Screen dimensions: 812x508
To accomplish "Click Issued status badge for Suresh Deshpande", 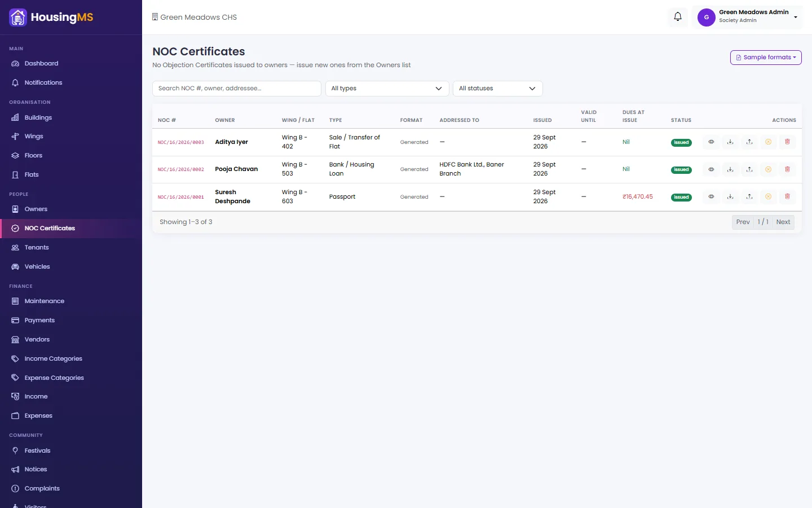I will 681,197.
